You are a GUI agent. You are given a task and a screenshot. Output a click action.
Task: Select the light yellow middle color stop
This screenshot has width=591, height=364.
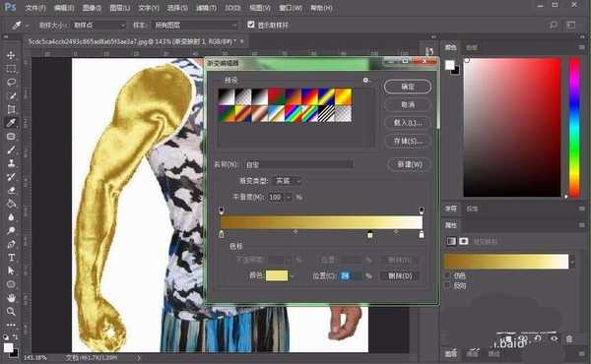coord(370,234)
